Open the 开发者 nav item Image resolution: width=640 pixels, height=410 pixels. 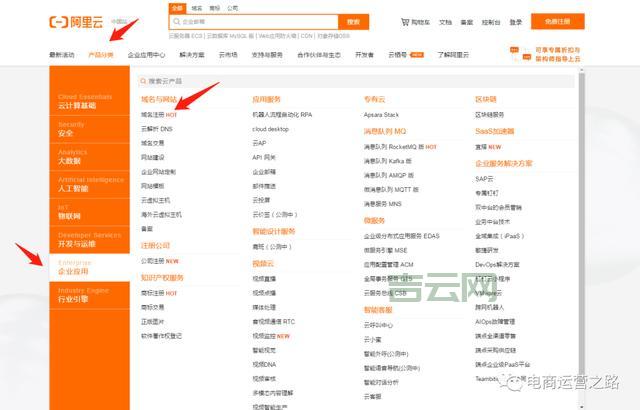pyautogui.click(x=364, y=55)
